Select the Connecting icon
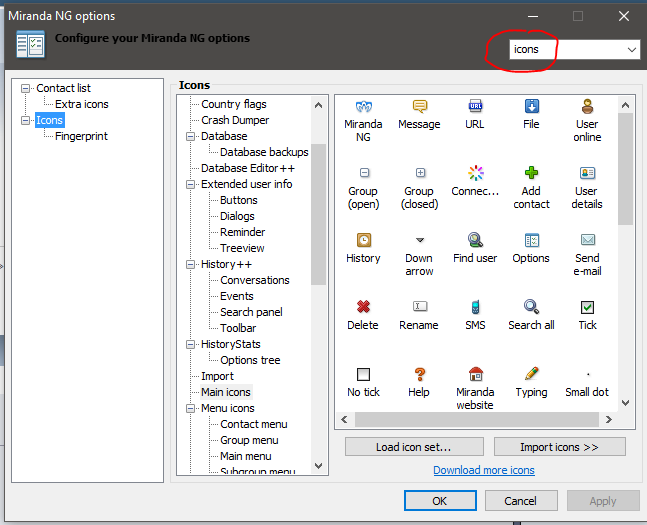This screenshot has height=525, width=647. point(476,173)
